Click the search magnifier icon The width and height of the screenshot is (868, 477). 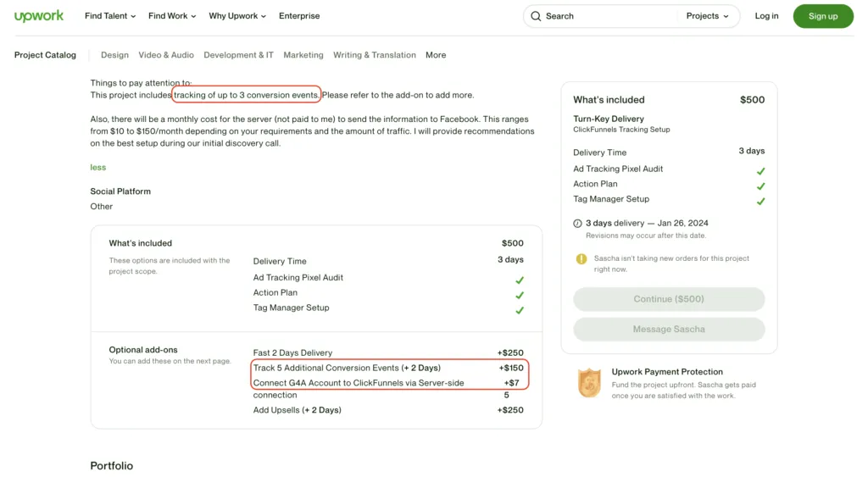(x=536, y=16)
